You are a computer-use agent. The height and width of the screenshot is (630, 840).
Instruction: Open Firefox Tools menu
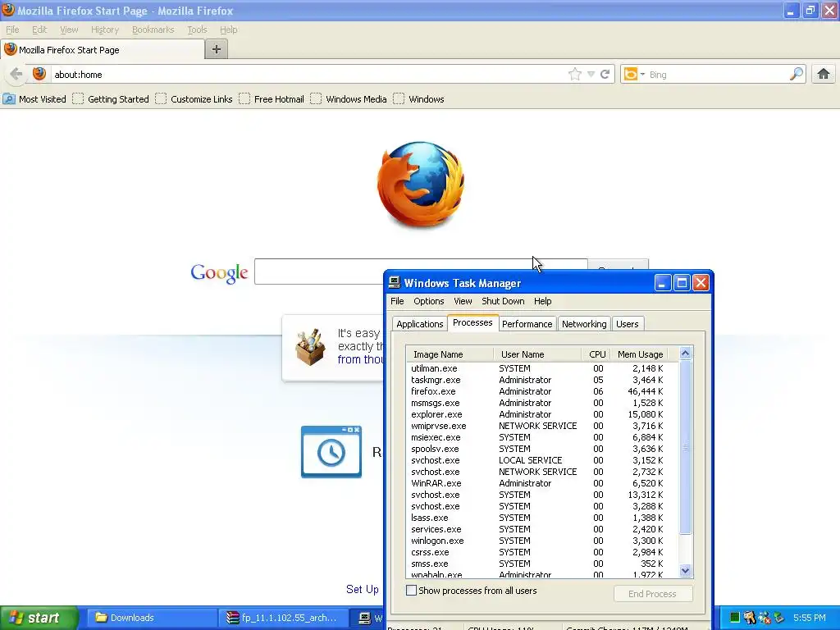[x=197, y=30]
